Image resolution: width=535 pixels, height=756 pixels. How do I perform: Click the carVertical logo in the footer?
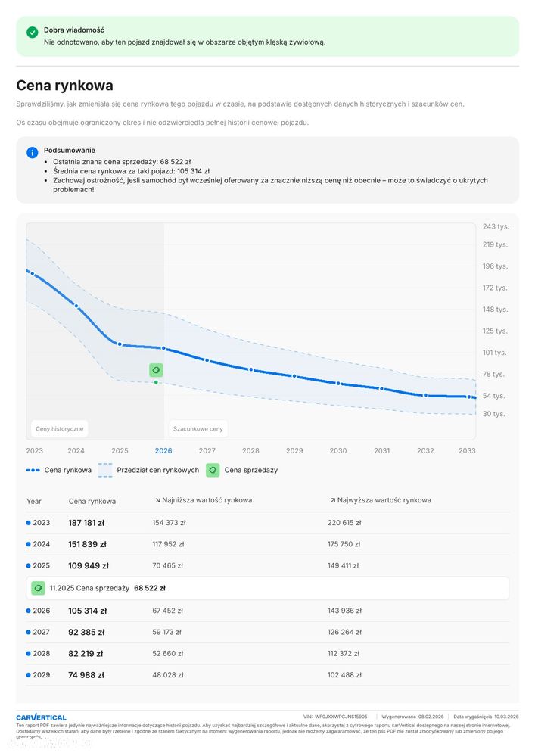[x=41, y=717]
